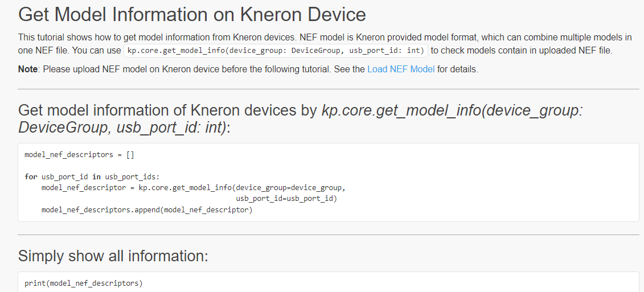Screen dimensions: 644x292
Task: Click the Get model information of Kneron devices heading
Action: click(300, 119)
